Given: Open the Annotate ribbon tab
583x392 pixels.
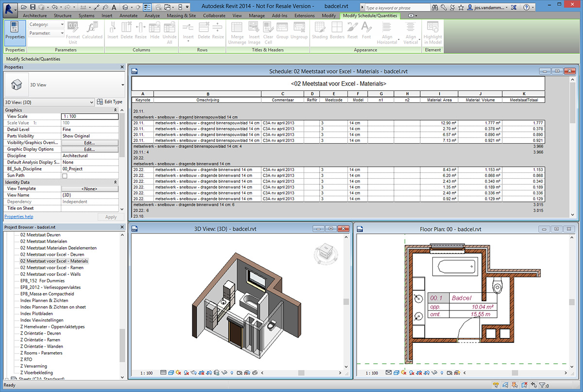Looking at the screenshot, I should click(x=128, y=16).
